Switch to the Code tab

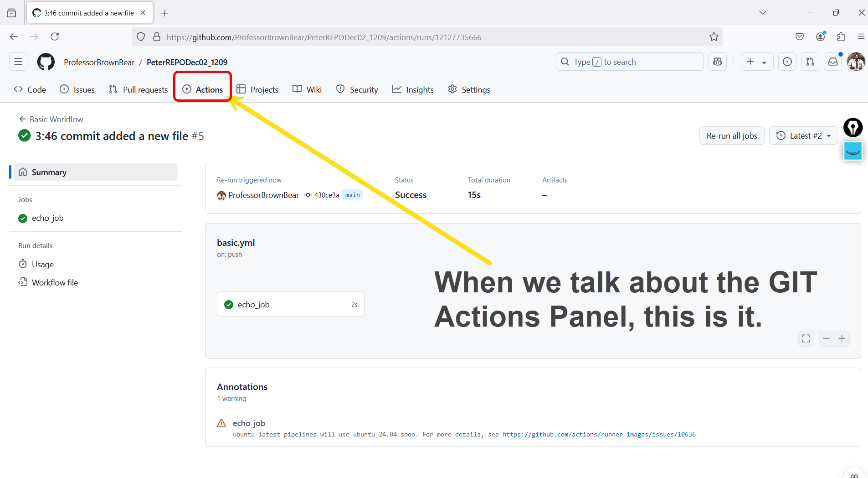point(30,89)
